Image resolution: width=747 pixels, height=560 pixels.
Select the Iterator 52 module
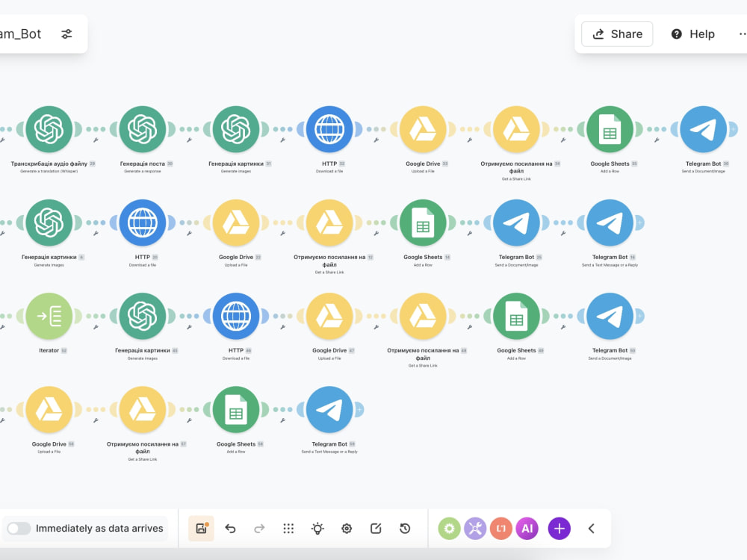(49, 316)
